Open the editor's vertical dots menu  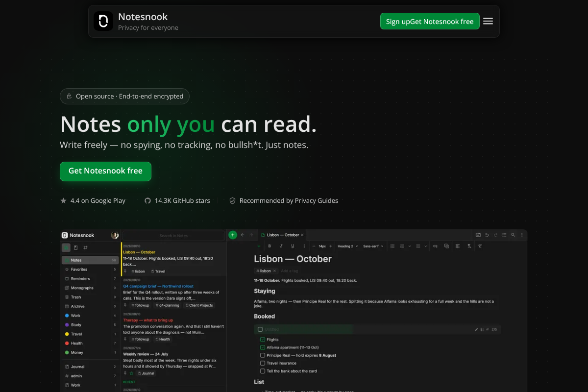522,235
